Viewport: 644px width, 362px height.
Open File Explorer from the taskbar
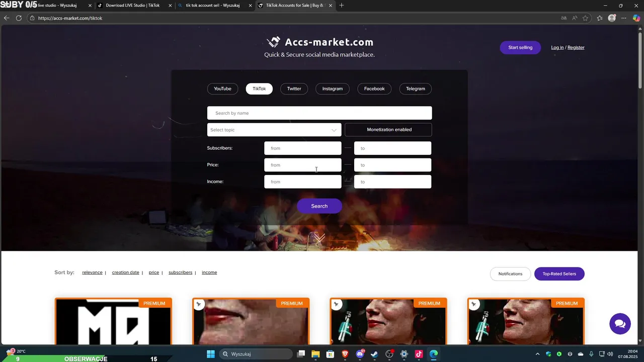click(315, 354)
